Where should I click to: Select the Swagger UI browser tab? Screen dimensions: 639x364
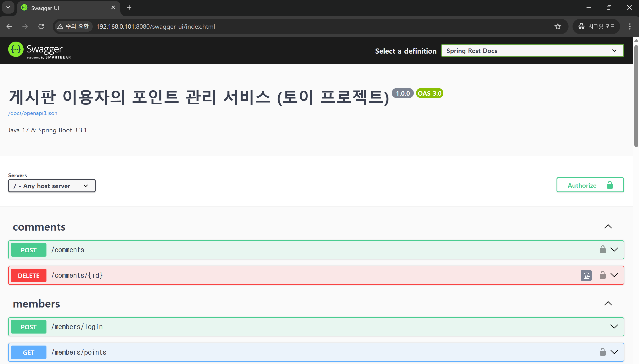pos(69,8)
